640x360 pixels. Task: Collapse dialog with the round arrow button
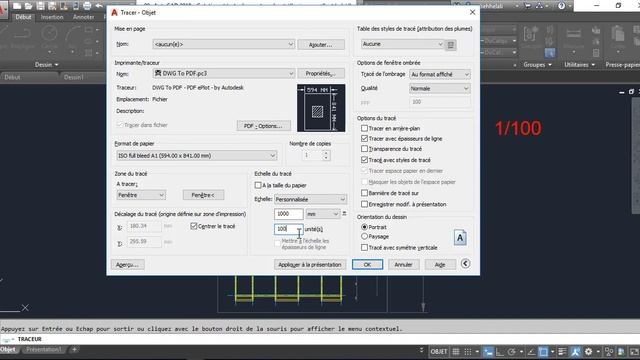(x=465, y=264)
